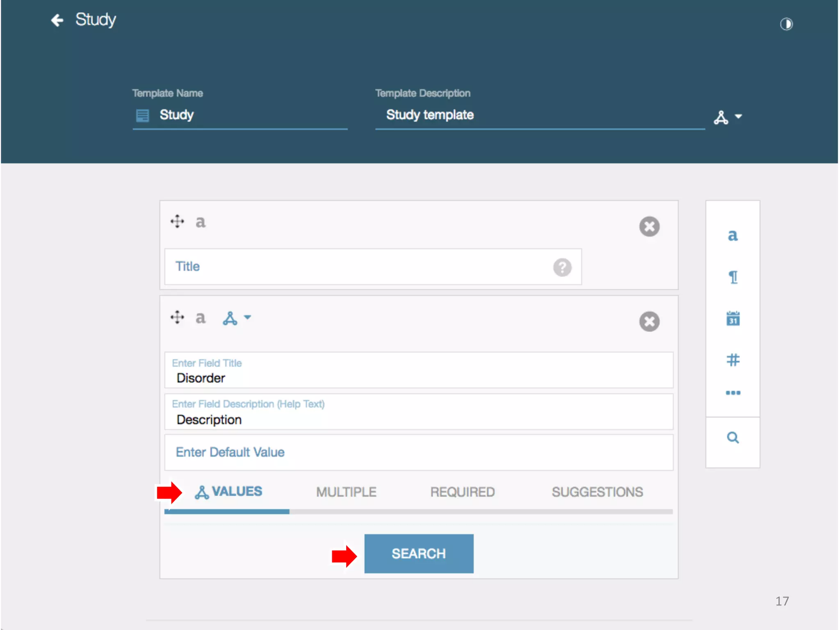Click the sidebar search magnifier icon
Viewport: 840px width, 630px height.
733,438
